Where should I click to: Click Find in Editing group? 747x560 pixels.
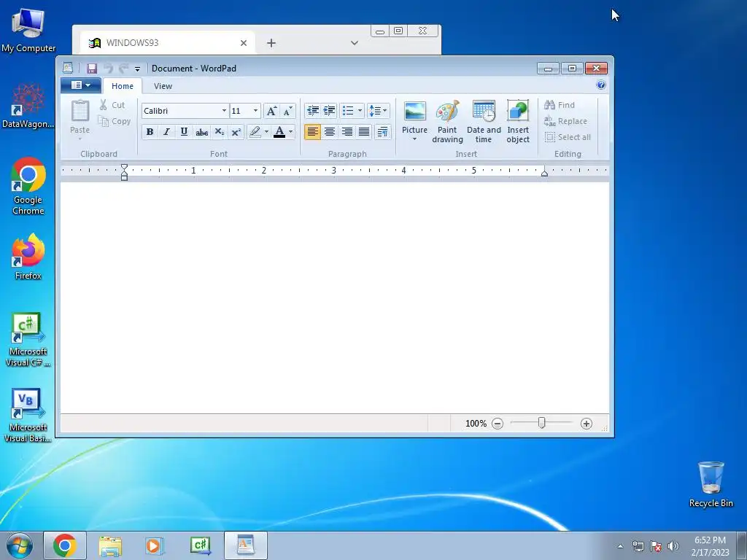point(560,105)
